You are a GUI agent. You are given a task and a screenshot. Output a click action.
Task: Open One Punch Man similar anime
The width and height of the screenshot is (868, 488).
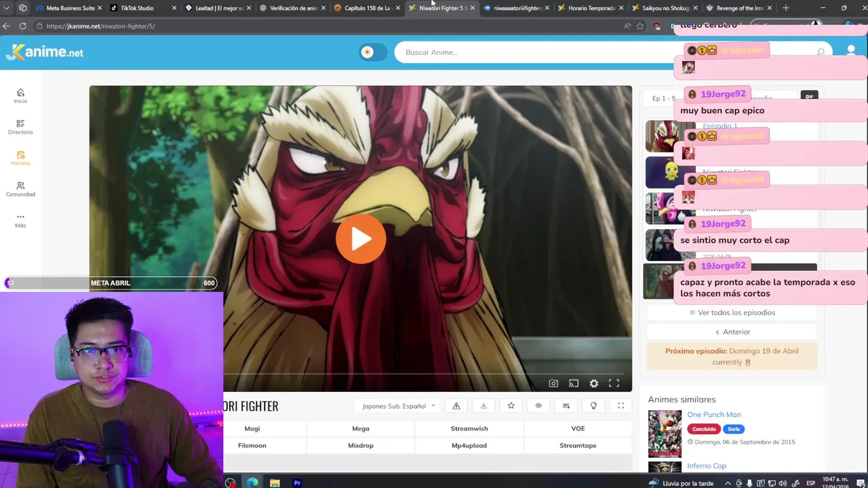pos(714,415)
